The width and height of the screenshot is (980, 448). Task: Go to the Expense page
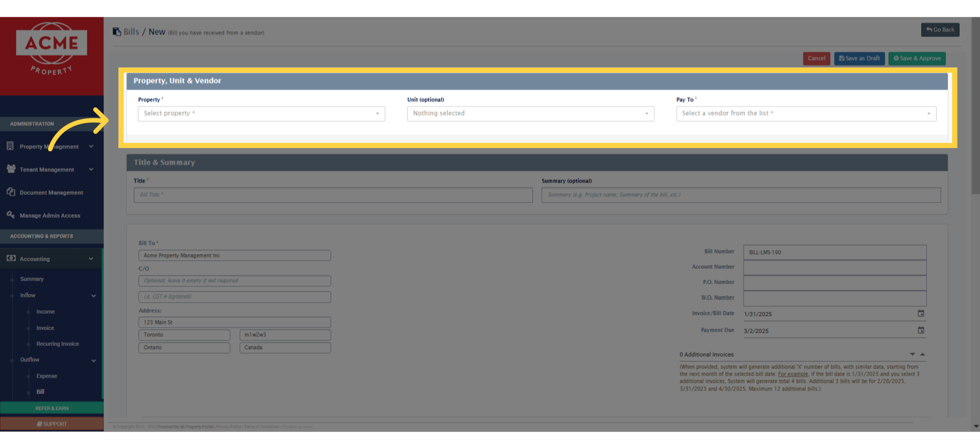[x=46, y=376]
